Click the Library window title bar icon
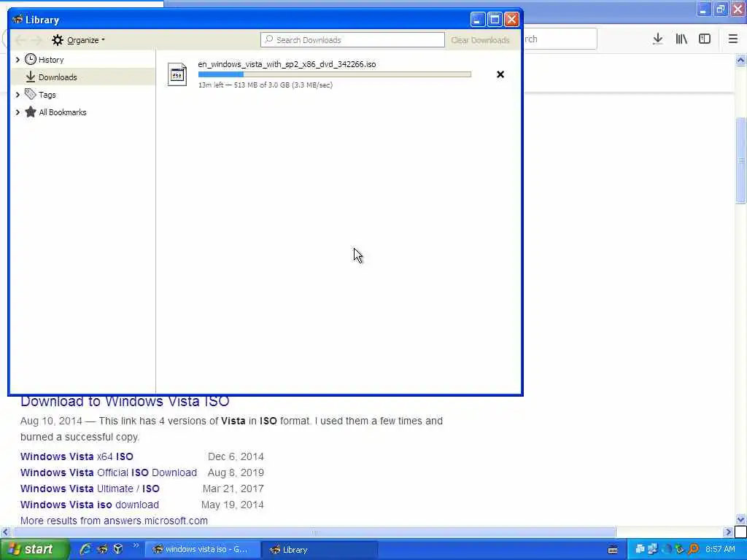This screenshot has width=747, height=560. click(x=18, y=20)
